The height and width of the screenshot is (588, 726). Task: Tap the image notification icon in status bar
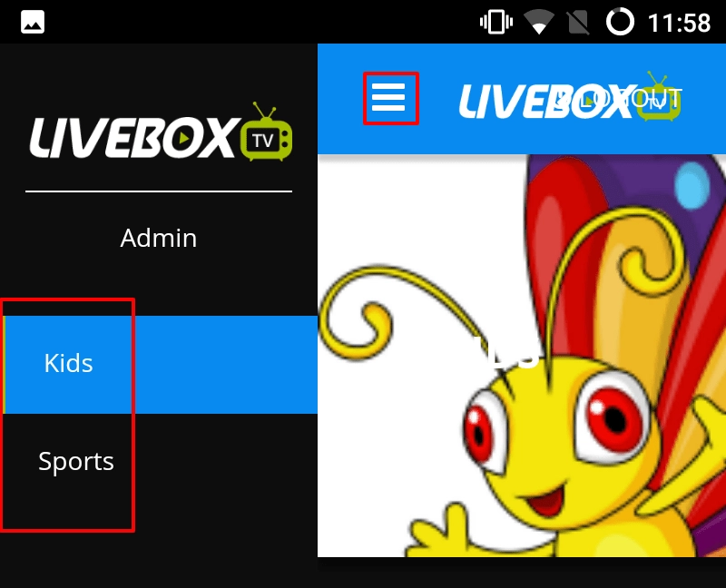33,22
